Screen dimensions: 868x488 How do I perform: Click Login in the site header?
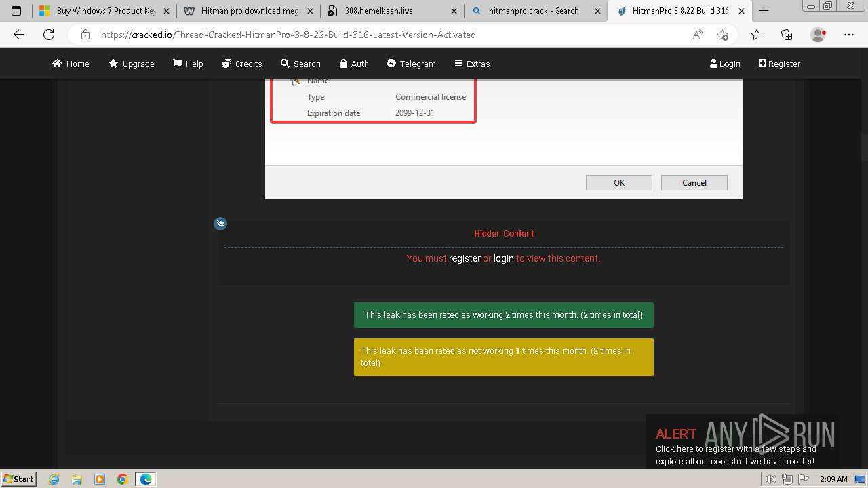(x=725, y=64)
